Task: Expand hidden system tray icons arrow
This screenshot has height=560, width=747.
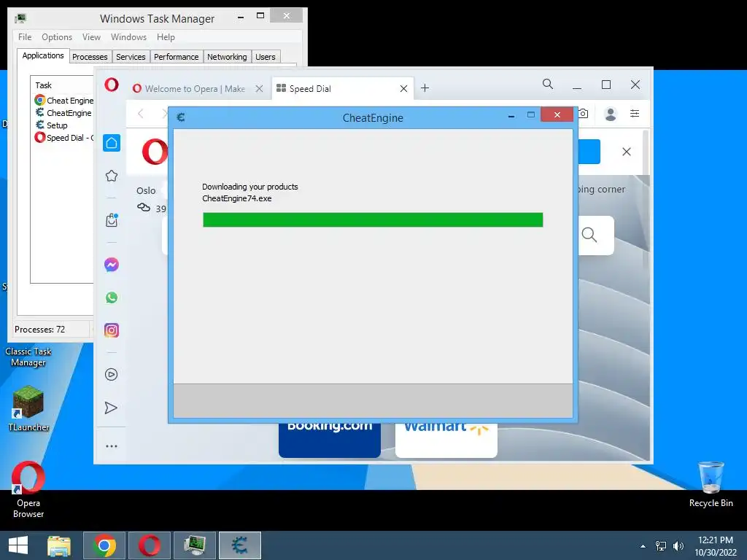Action: (x=643, y=546)
